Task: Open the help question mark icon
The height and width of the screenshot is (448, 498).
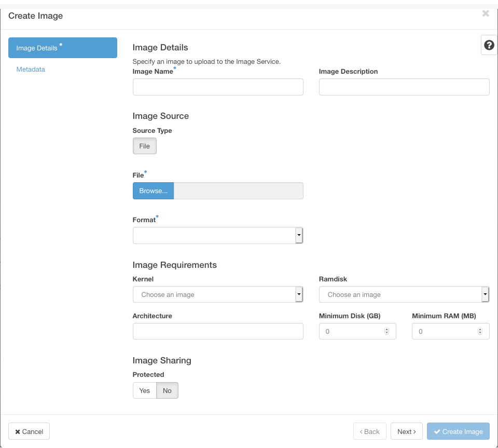Action: point(489,46)
